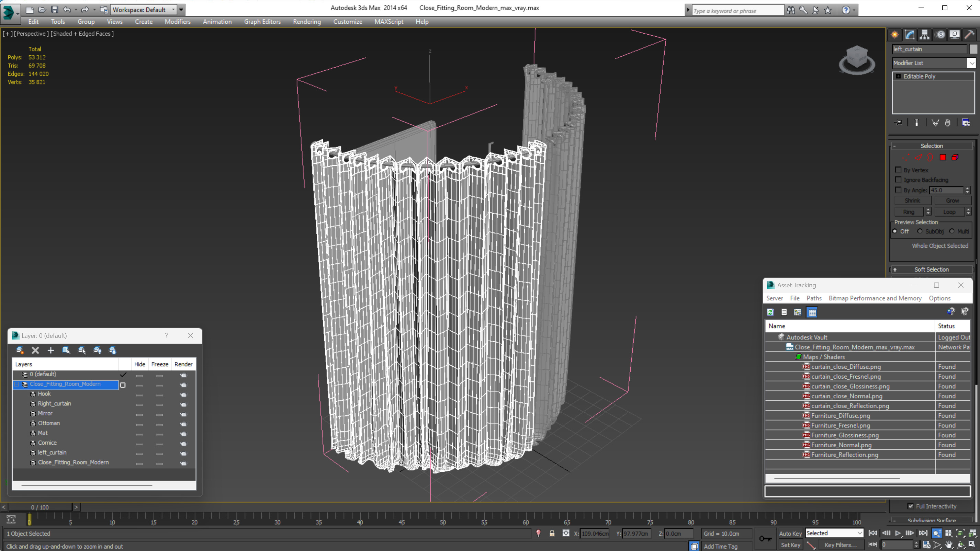Open the Hierarchy command panel tab
Image resolution: width=980 pixels, height=551 pixels.
(x=924, y=35)
